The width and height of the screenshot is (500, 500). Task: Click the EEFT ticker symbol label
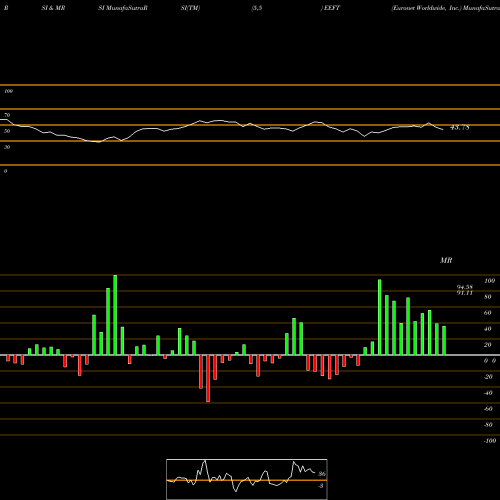pos(332,8)
